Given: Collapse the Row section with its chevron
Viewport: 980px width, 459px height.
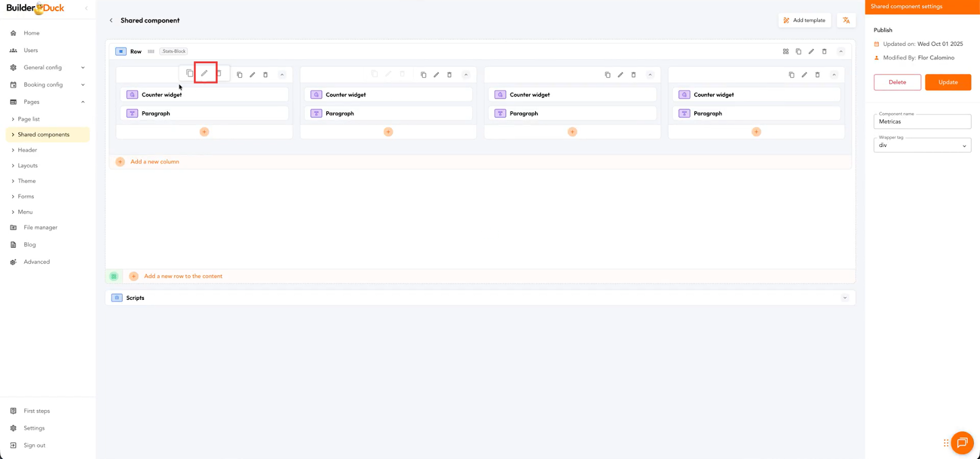Looking at the screenshot, I should pyautogui.click(x=841, y=51).
